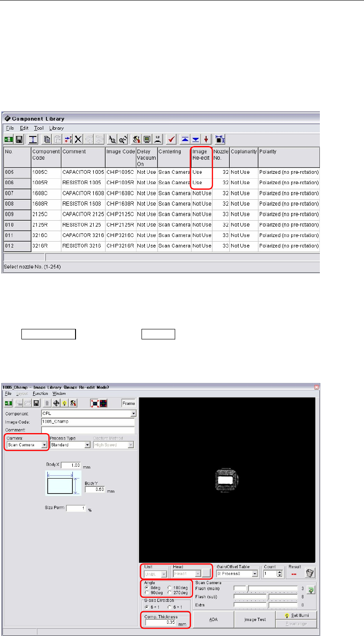Viewport: 364px width, 636px height.
Task: Click the insert-row icon with red arrow
Action: click(x=68, y=140)
